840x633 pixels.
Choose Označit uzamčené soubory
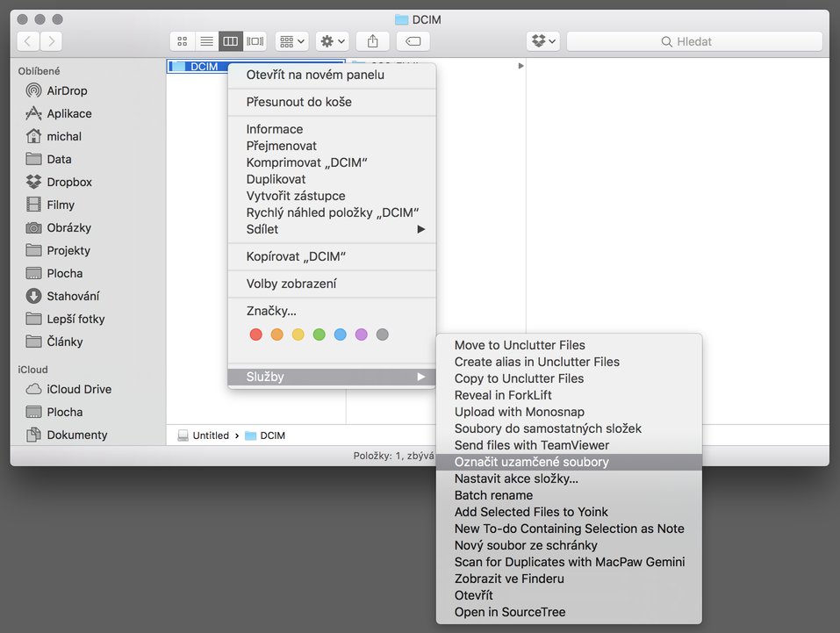(x=569, y=462)
